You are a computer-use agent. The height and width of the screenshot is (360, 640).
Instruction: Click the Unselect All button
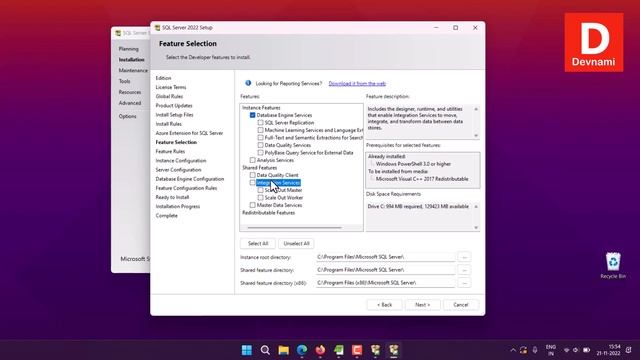(x=296, y=243)
